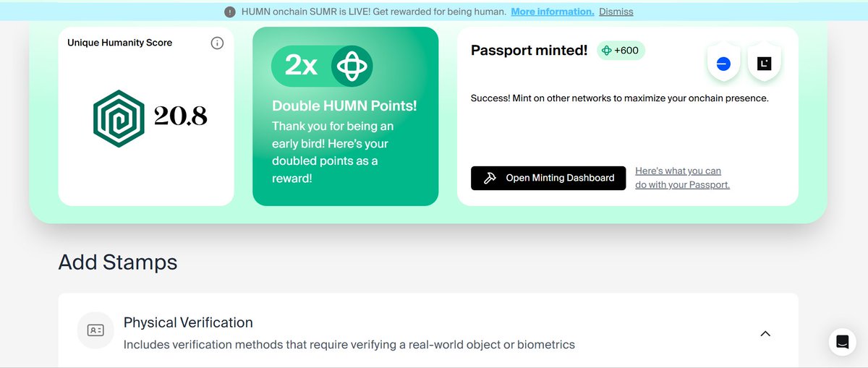Click the 20.8 humanity score value
This screenshot has width=868, height=368.
pos(180,116)
